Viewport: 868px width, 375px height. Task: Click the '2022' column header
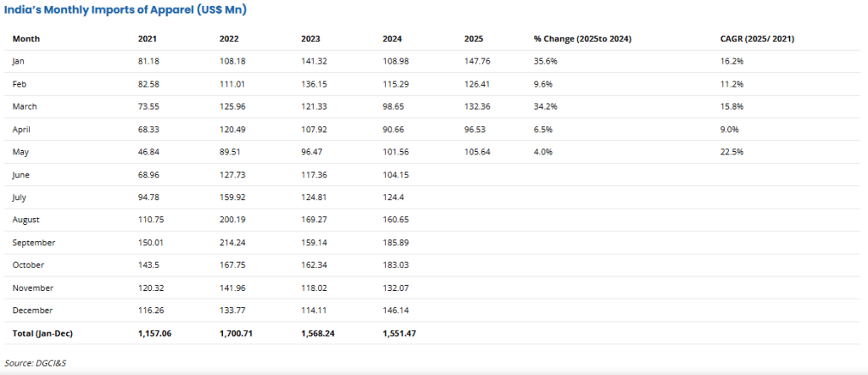229,39
